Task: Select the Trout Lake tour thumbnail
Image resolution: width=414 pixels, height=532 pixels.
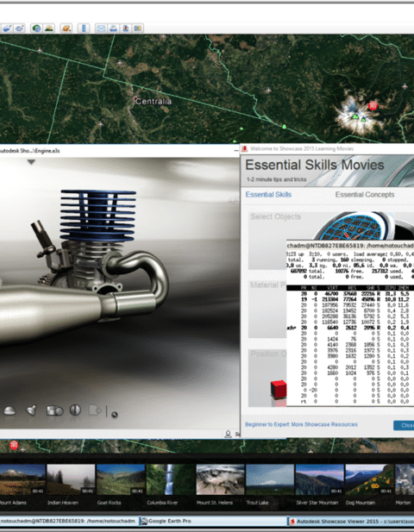Action: click(x=270, y=479)
